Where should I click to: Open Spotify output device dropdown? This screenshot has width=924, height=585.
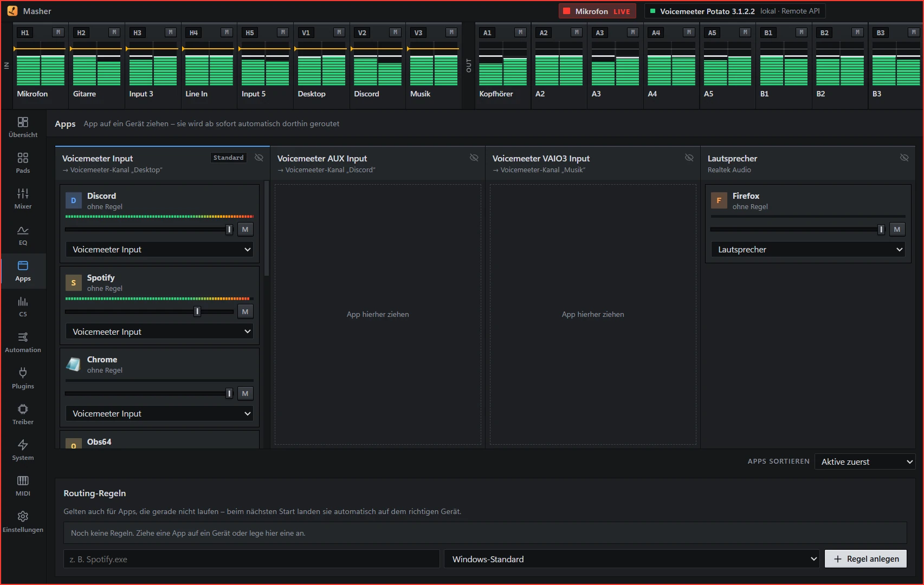[159, 331]
